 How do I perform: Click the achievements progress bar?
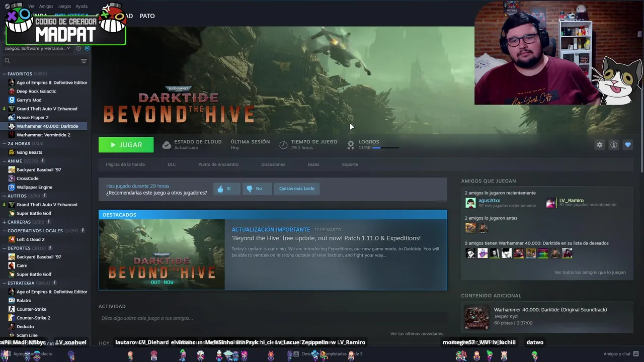point(386,148)
